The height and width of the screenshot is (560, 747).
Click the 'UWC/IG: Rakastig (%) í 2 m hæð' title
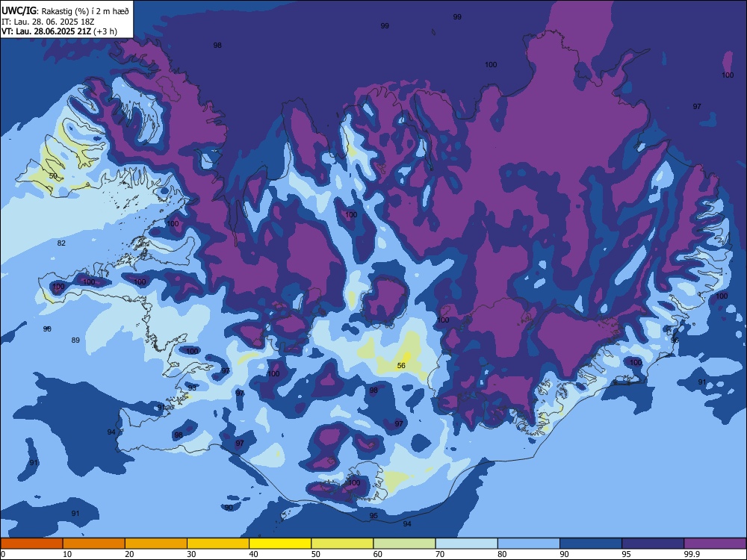click(x=65, y=10)
